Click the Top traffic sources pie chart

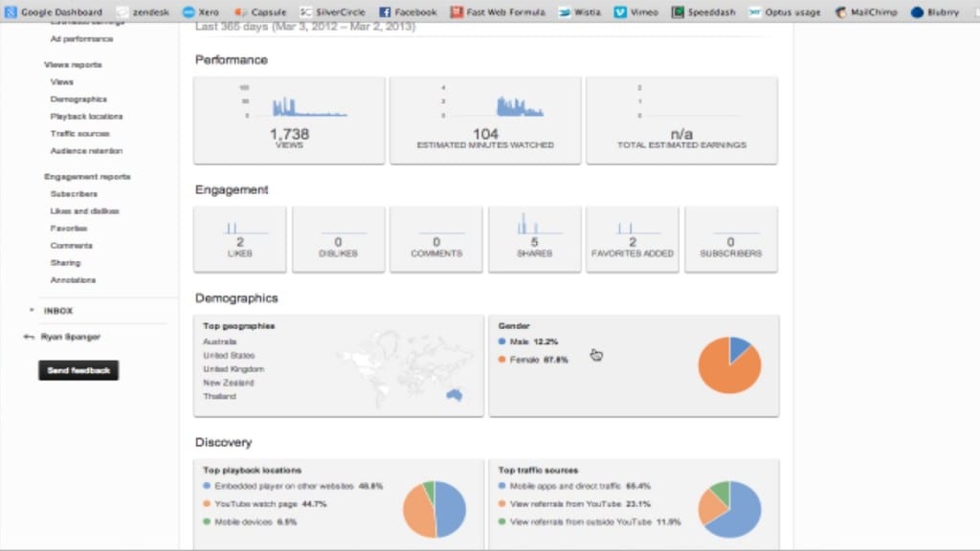(729, 509)
